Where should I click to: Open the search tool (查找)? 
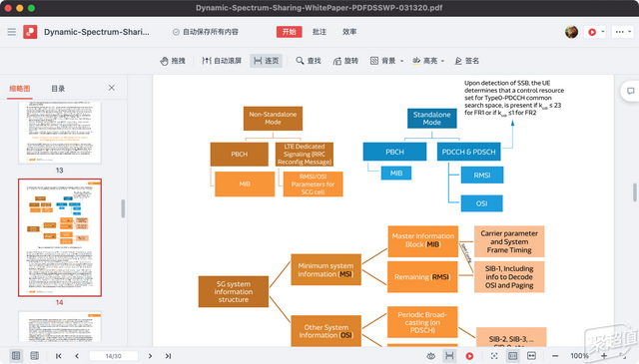pos(309,61)
